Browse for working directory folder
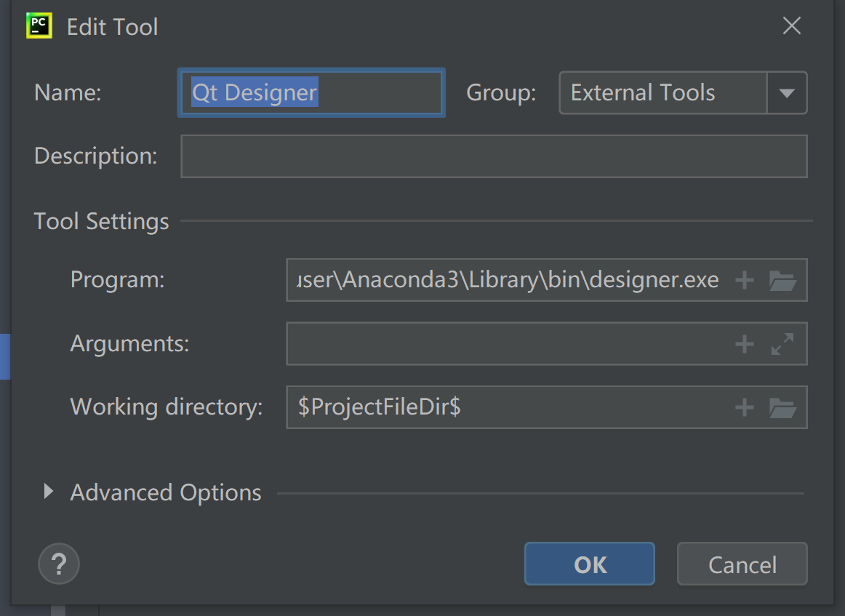Screen dimensions: 845x616 click(782, 407)
